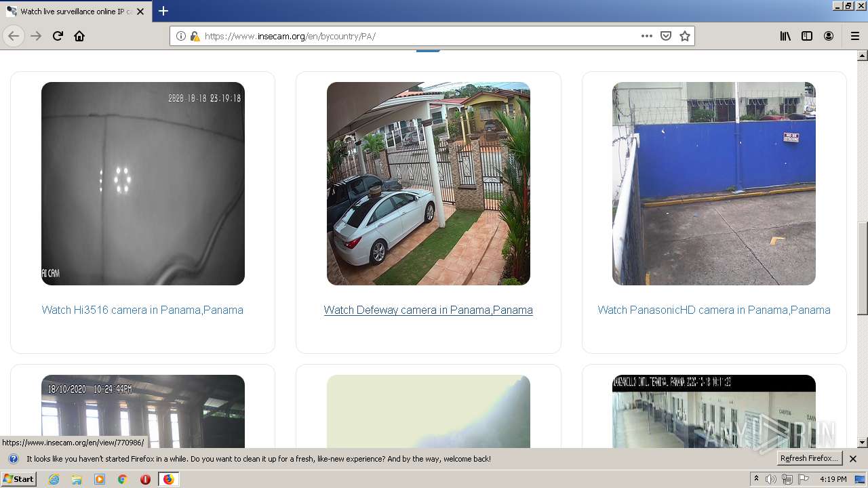This screenshot has width=868, height=488.
Task: Open the 18/10/2020 warehouse camera thumbnail
Action: [x=143, y=411]
